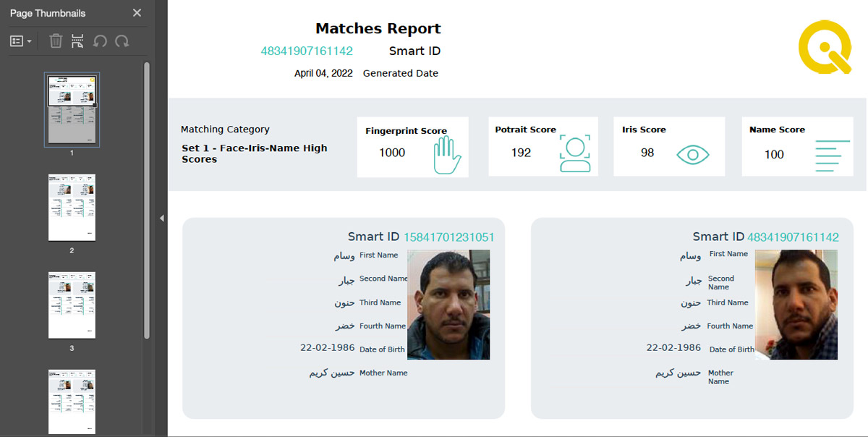Click the Fingerprint Score value 1000
Viewport: 868px width, 437px height.
[392, 153]
